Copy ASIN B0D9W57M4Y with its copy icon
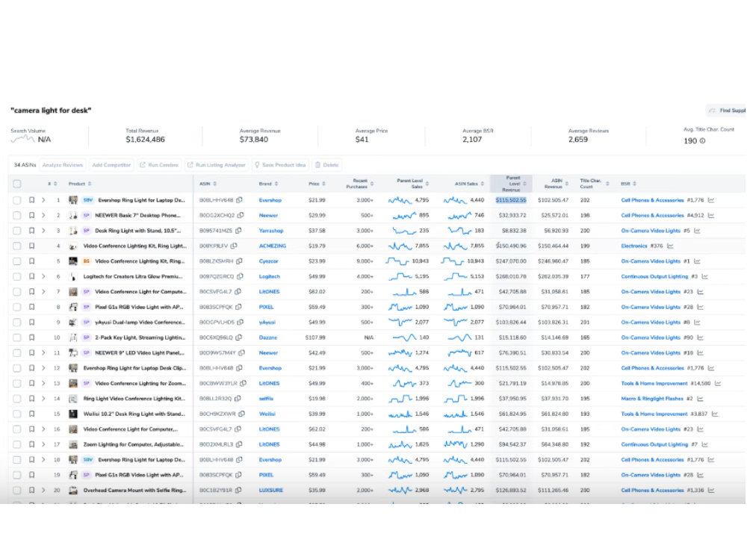Viewport: 747px width, 560px height. point(241,353)
